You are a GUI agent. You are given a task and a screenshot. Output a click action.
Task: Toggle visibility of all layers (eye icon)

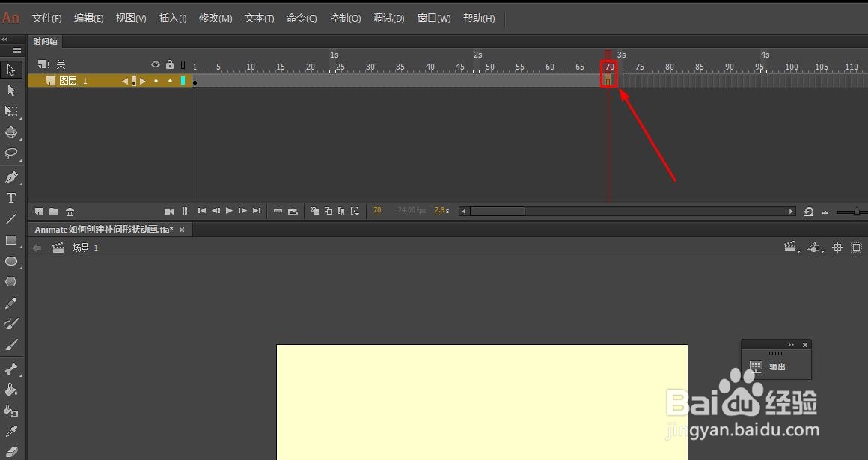(x=156, y=65)
